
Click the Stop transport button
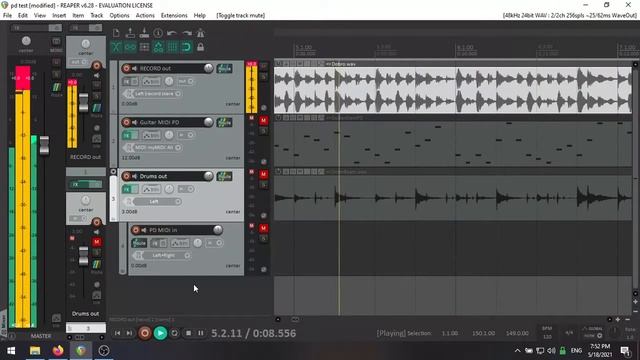click(x=188, y=333)
